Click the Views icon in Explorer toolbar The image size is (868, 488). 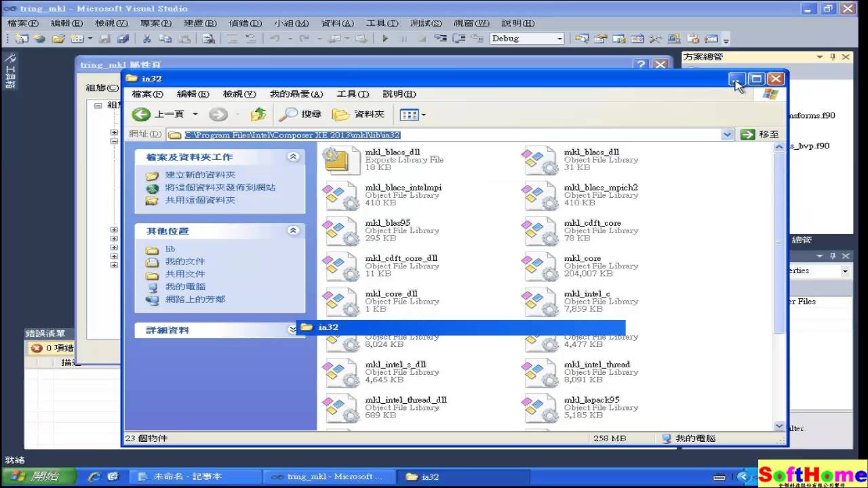point(410,115)
